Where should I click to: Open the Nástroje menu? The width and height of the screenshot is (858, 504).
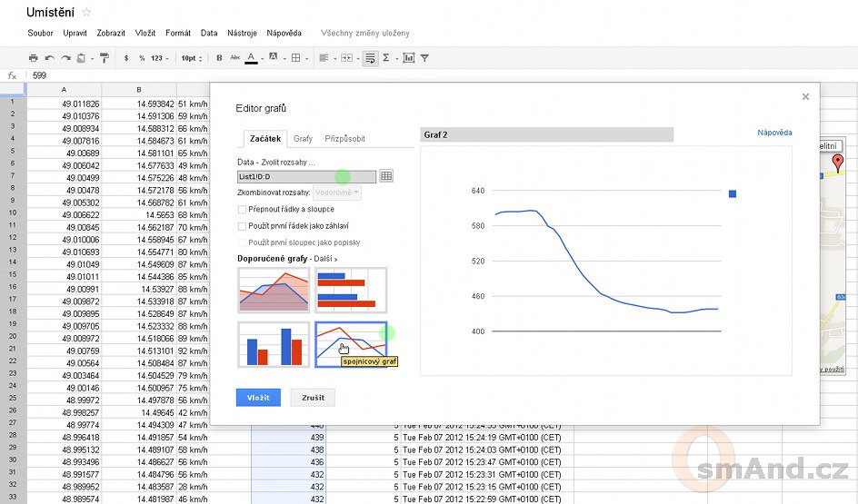tap(242, 33)
